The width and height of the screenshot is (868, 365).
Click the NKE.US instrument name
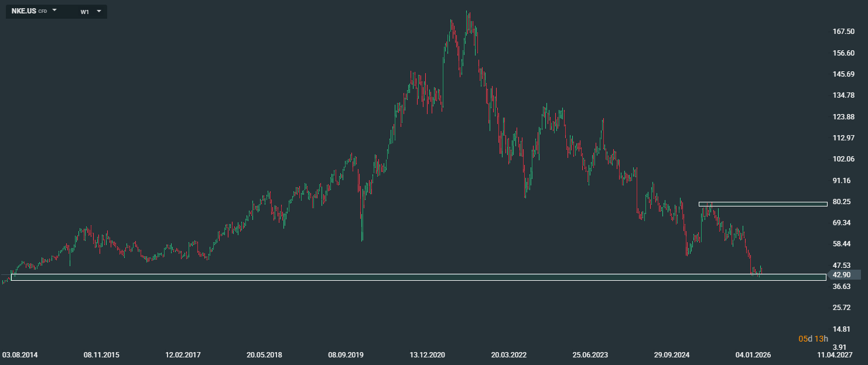pyautogui.click(x=24, y=11)
